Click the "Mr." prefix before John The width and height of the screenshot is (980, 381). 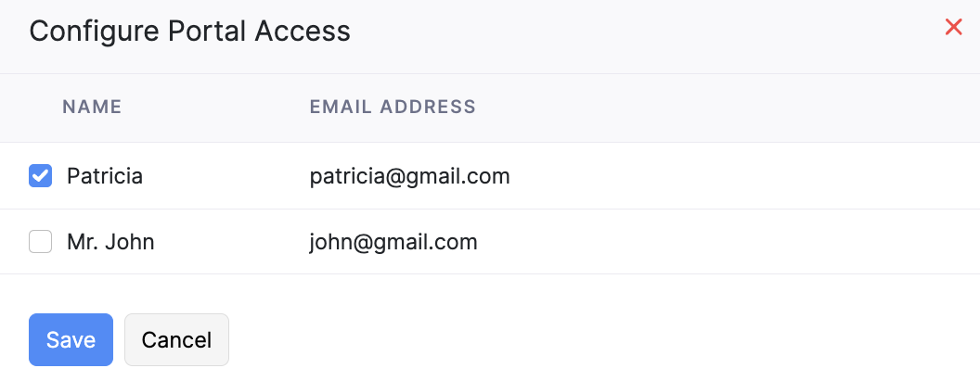click(x=82, y=243)
